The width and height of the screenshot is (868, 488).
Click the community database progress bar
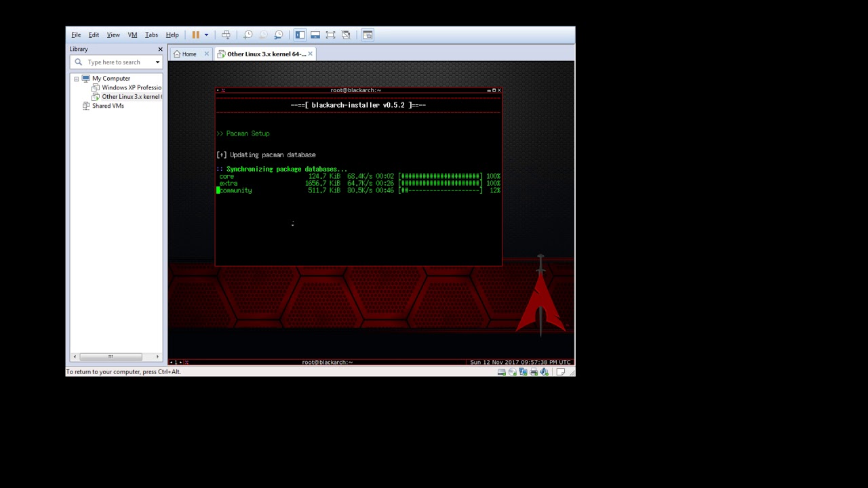point(440,190)
